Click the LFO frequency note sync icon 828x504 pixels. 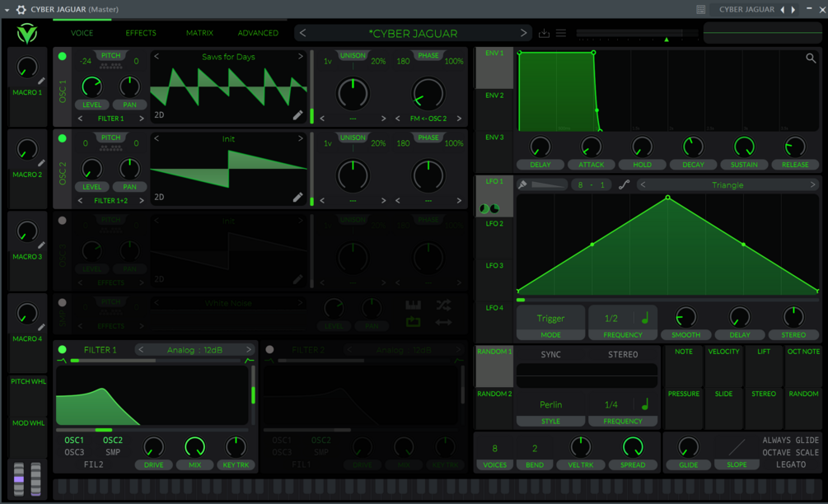point(645,318)
